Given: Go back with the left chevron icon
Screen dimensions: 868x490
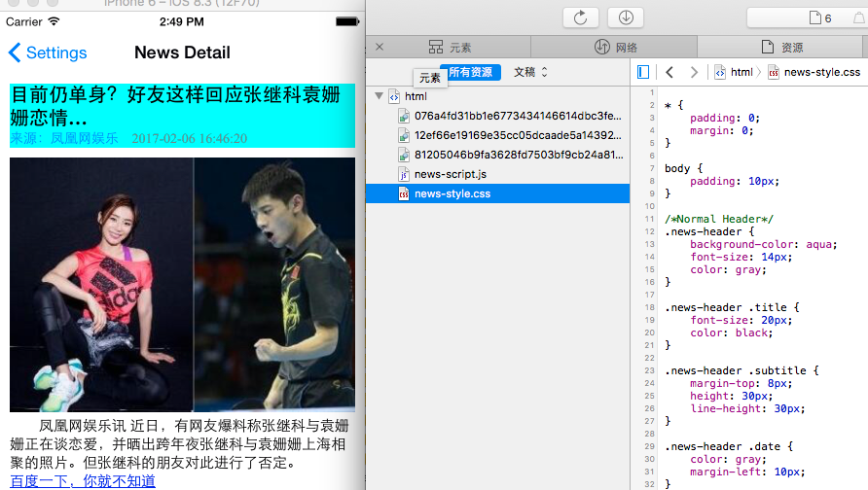Looking at the screenshot, I should [669, 72].
